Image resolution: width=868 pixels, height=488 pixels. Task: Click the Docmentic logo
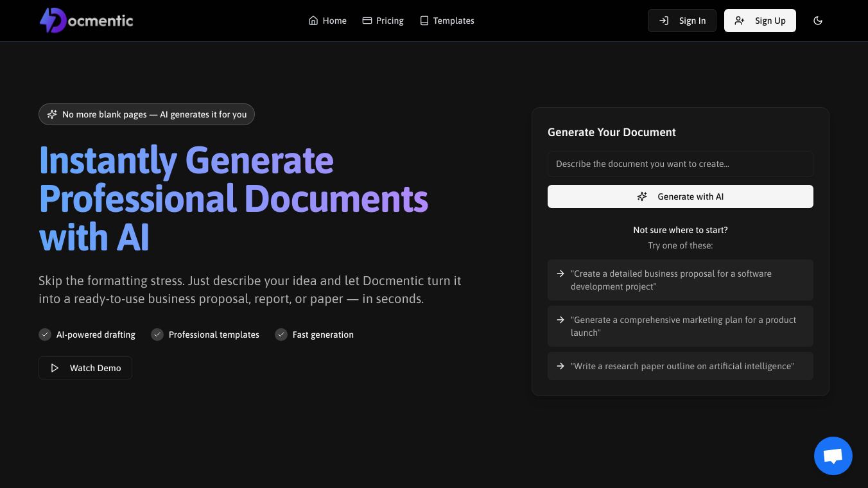(87, 21)
